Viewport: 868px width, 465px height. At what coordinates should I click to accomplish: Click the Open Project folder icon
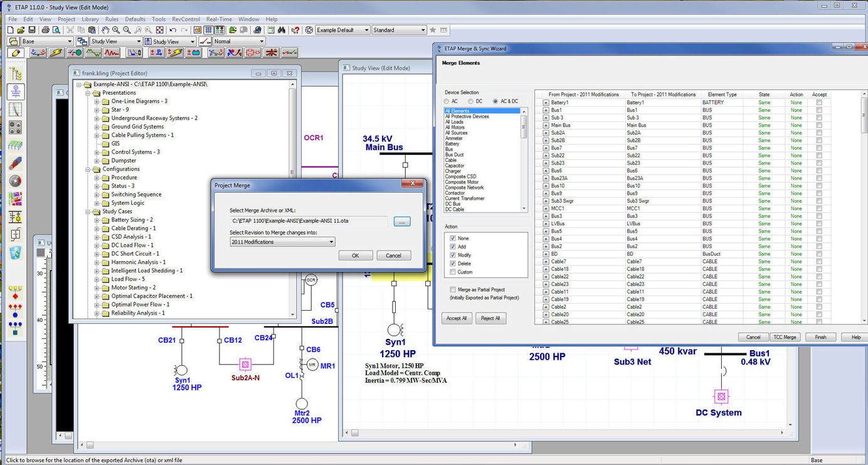coord(21,29)
